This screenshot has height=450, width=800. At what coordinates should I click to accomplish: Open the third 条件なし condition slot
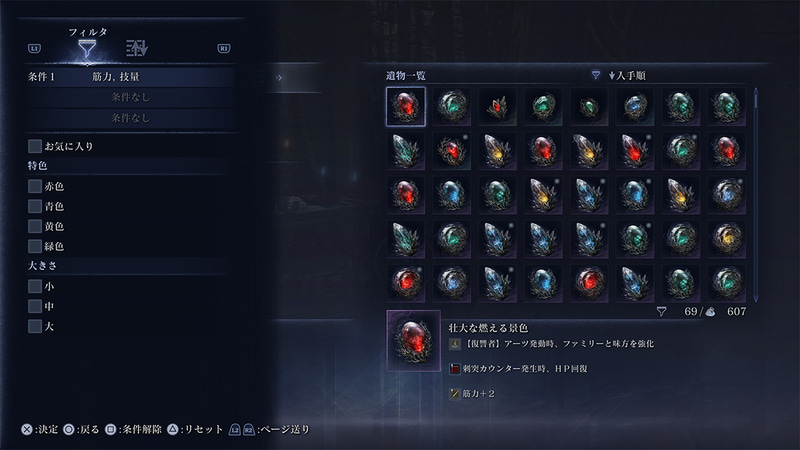131,118
